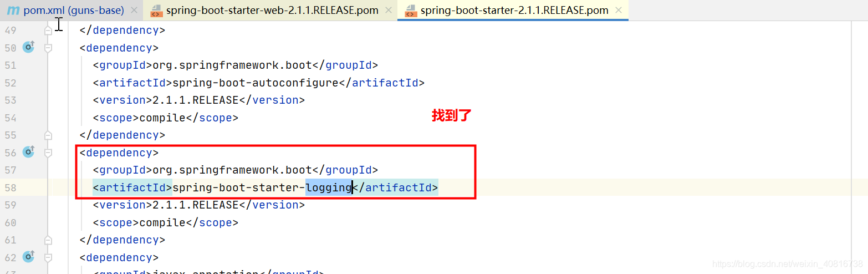The height and width of the screenshot is (274, 868).
Task: Switch to pom.xml (guns-base) tab
Action: [x=71, y=10]
